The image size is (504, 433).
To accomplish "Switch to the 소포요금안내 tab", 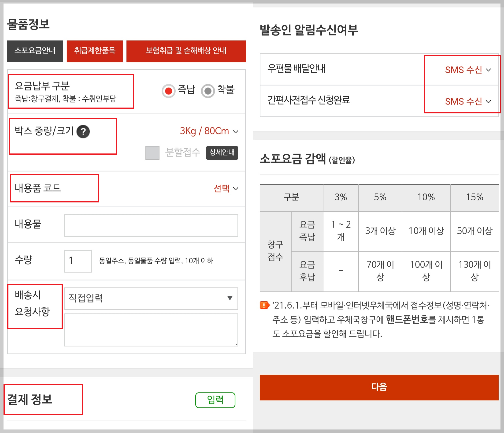I will (35, 51).
